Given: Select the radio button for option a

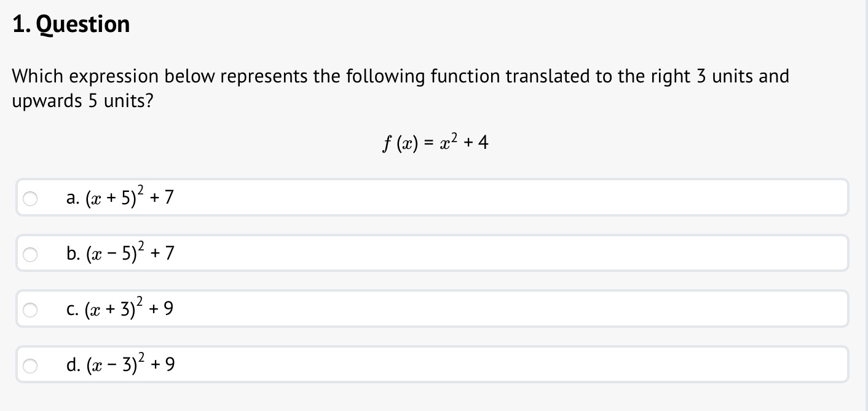Looking at the screenshot, I should pos(30,198).
